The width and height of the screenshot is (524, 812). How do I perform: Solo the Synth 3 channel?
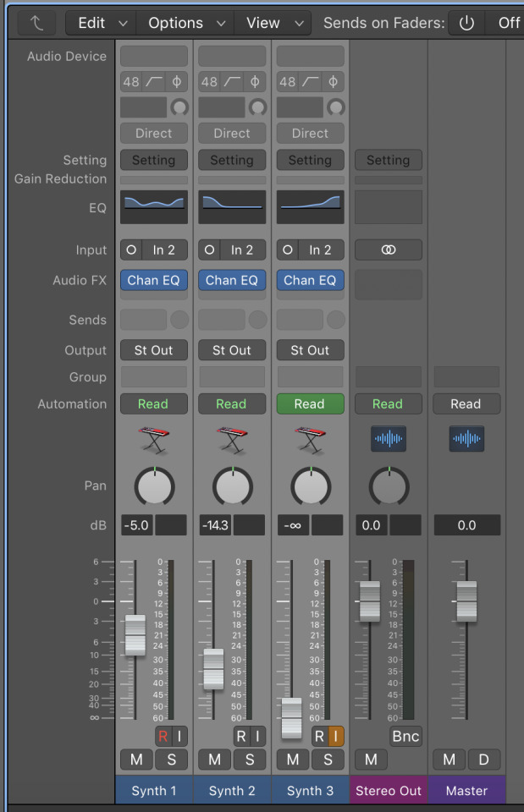coord(328,760)
